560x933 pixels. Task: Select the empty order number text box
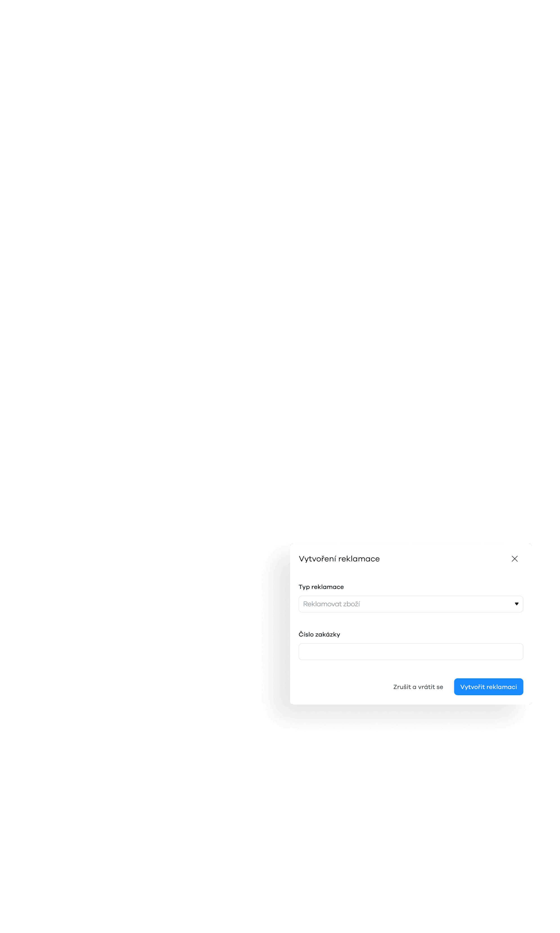[410, 651]
